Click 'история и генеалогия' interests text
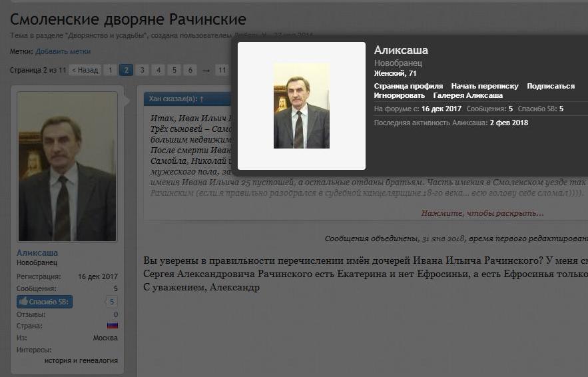Image resolution: width=588 pixels, height=377 pixels. (x=81, y=360)
